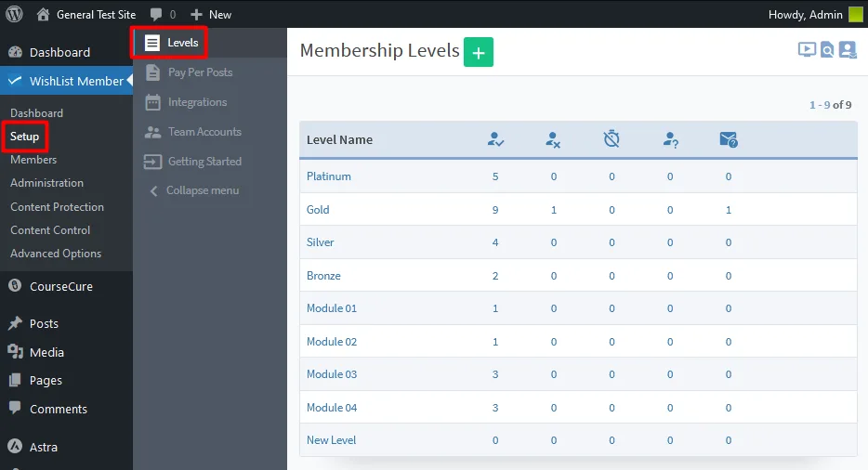The width and height of the screenshot is (868, 470).
Task: Click the active members column icon
Action: (495, 139)
